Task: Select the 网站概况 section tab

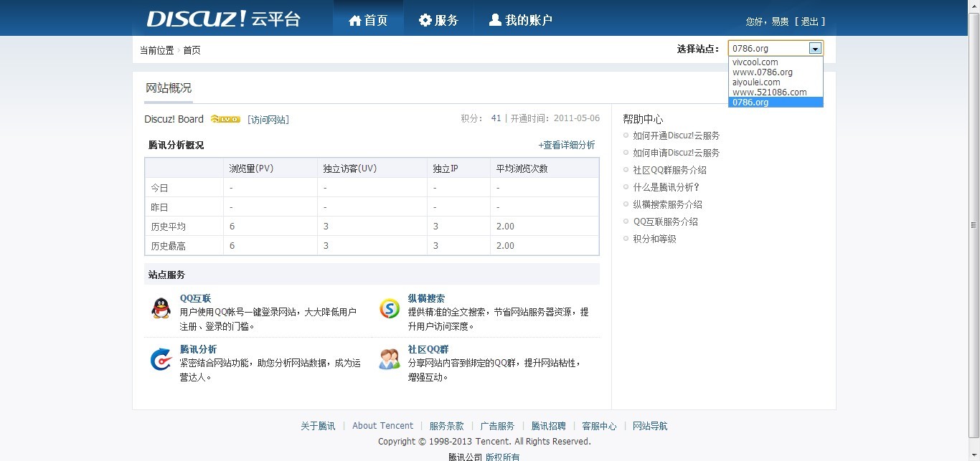Action: 169,87
